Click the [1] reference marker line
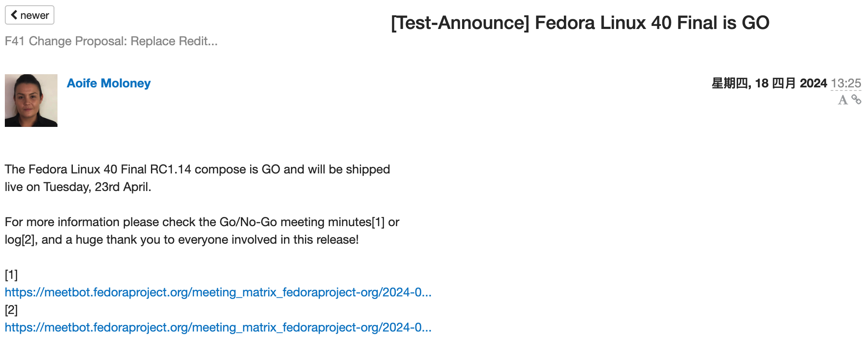Image resolution: width=868 pixels, height=346 pixels. pyautogui.click(x=11, y=275)
